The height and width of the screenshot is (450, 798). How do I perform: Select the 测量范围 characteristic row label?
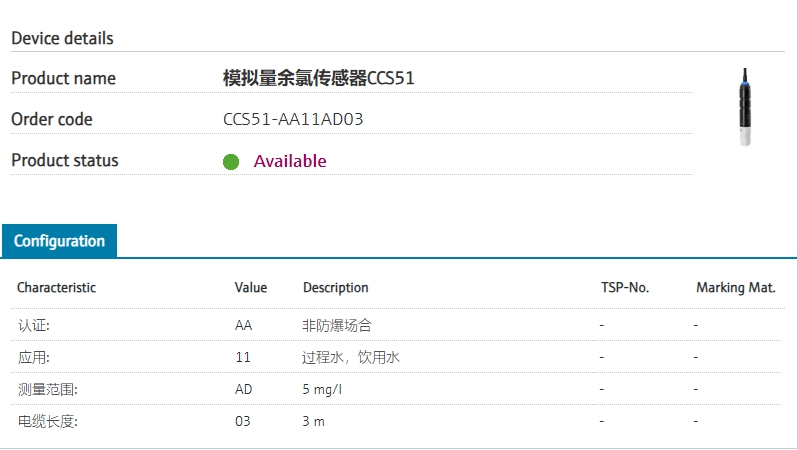point(47,389)
